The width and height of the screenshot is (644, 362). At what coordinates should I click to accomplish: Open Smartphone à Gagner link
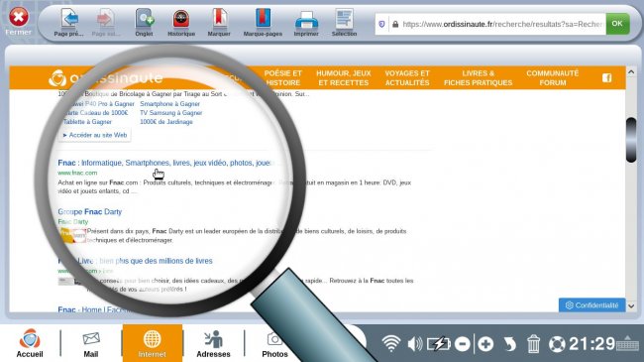pos(169,104)
